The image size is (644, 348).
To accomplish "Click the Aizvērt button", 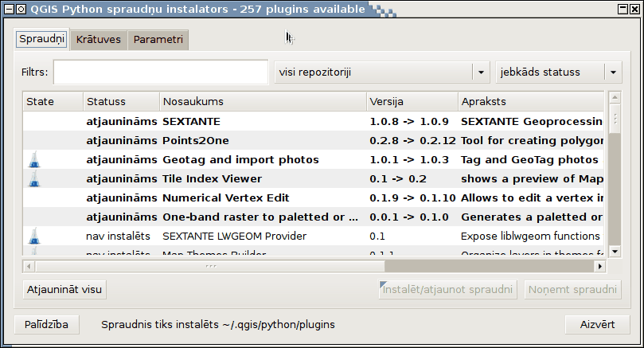I will 598,325.
